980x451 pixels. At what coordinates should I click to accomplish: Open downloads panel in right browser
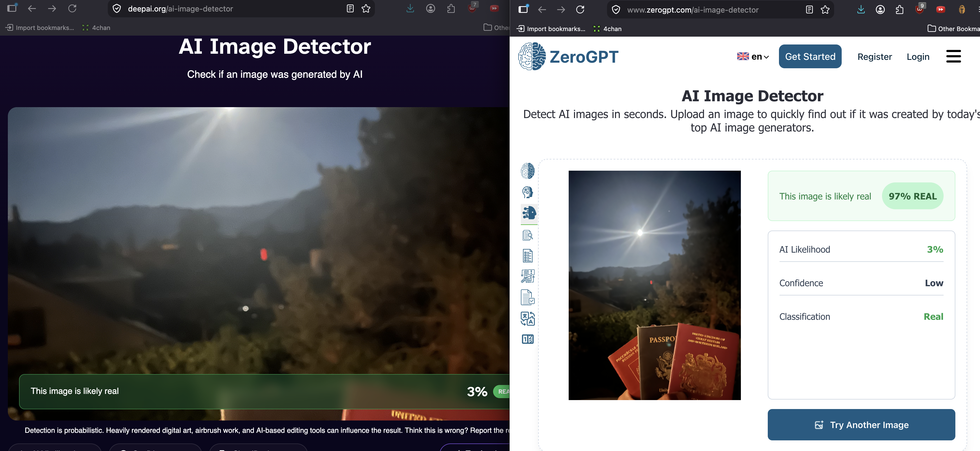[861, 10]
